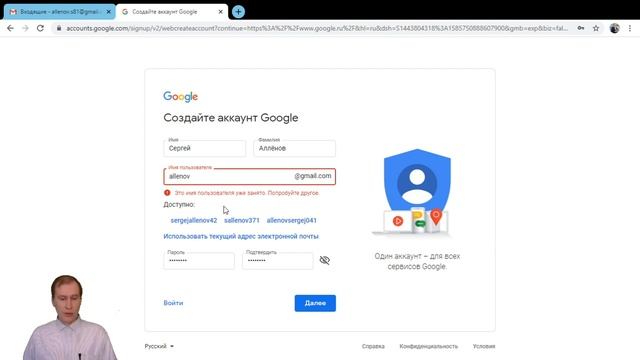Choose suggested username sergejallenov42
This screenshot has height=360, width=640.
[x=193, y=220]
